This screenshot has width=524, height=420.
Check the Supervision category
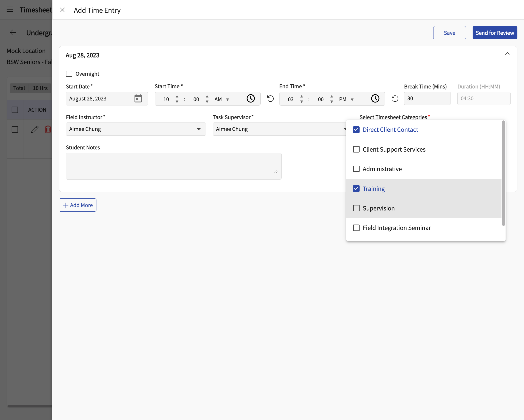point(356,208)
